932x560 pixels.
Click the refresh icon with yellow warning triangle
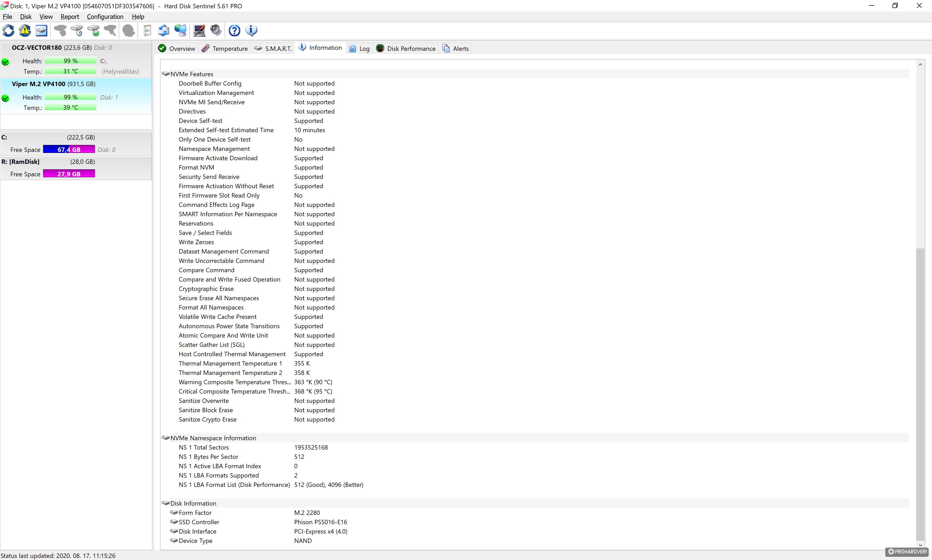point(25,31)
